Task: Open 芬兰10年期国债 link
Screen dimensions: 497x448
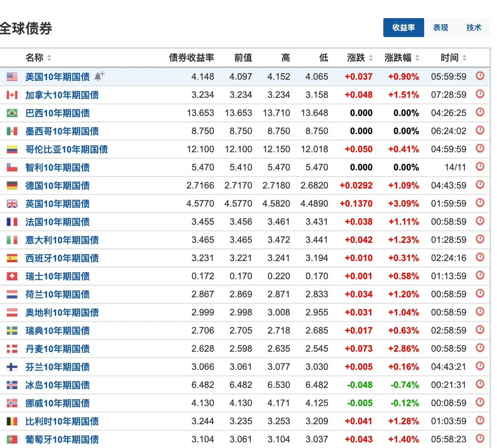Action: tap(57, 367)
